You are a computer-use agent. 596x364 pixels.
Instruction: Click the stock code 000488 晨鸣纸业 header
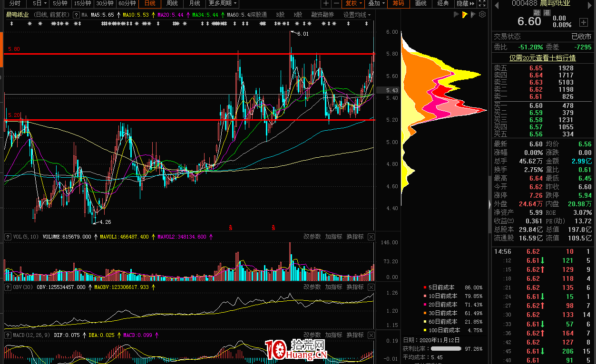[541, 4]
